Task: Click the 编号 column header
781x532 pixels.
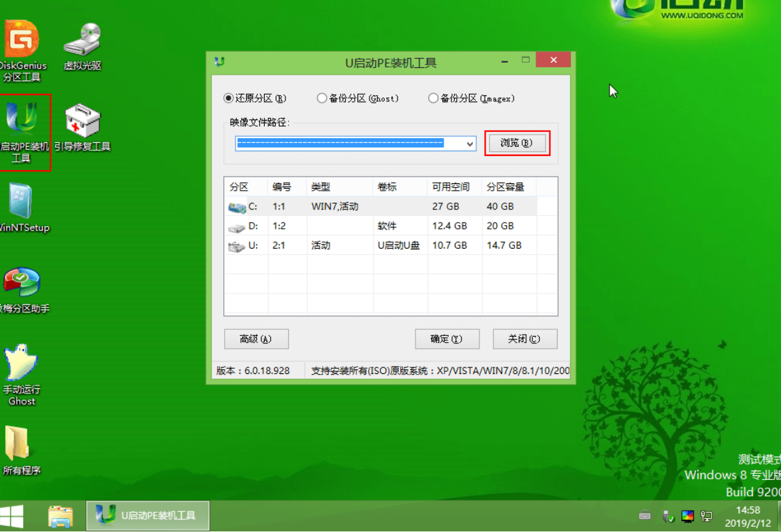Action: (287, 187)
